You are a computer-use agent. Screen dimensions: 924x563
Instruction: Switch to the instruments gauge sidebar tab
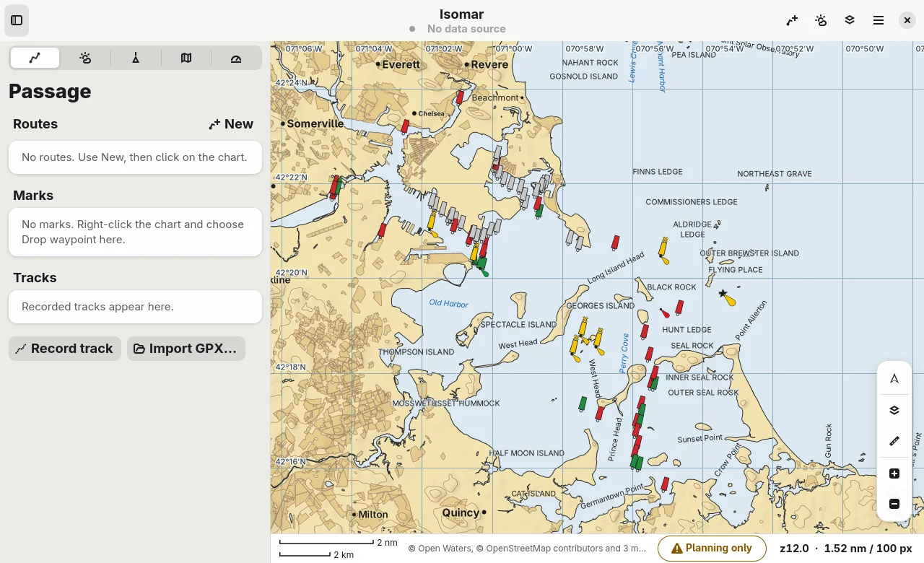click(236, 58)
